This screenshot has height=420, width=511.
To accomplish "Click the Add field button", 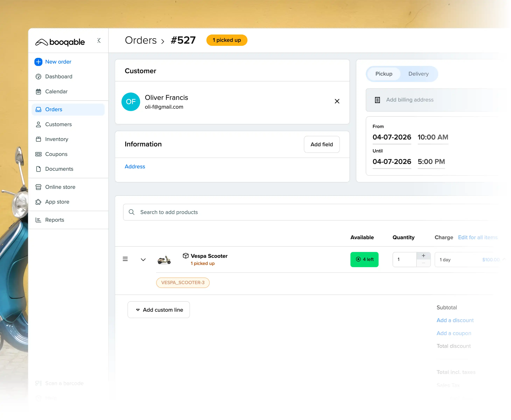I will [x=321, y=144].
